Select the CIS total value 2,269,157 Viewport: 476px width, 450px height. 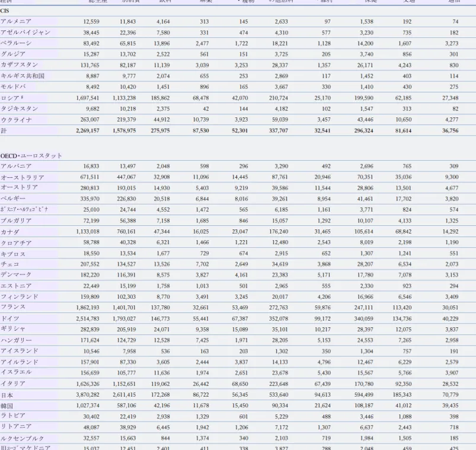click(87, 130)
